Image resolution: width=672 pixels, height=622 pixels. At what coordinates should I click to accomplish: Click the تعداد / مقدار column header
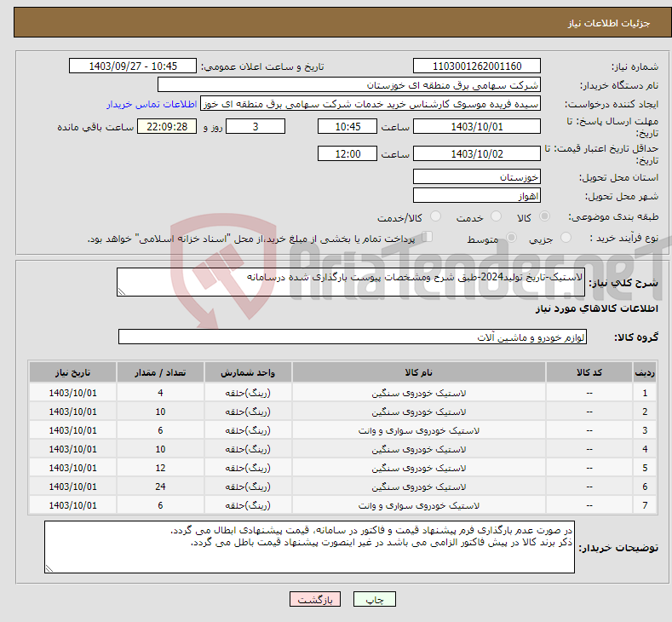[160, 372]
